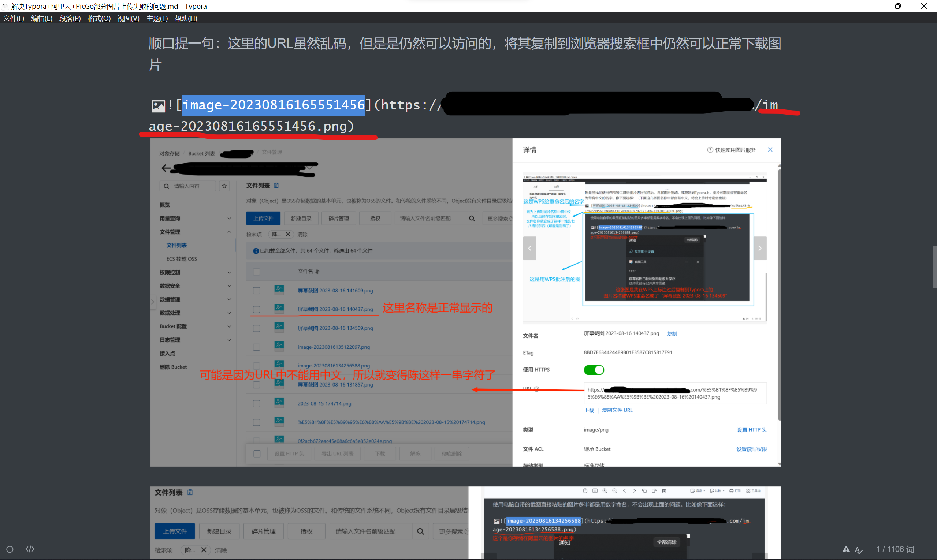Click the 上传文件 button
The image size is (937, 560).
pyautogui.click(x=263, y=219)
